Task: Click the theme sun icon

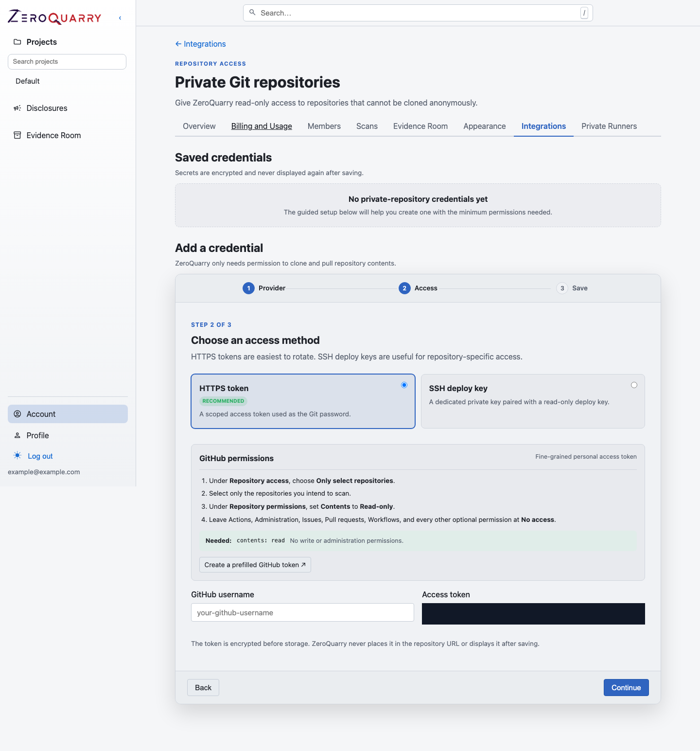Action: [17, 456]
